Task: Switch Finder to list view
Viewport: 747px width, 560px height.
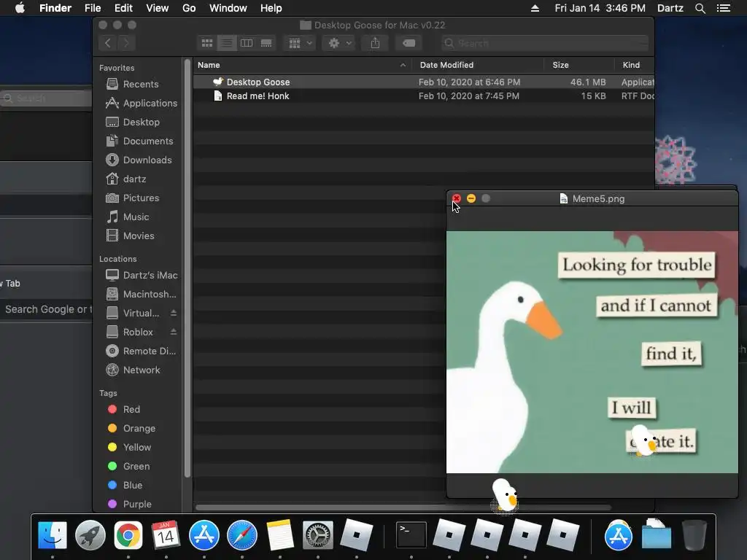Action: pyautogui.click(x=227, y=43)
